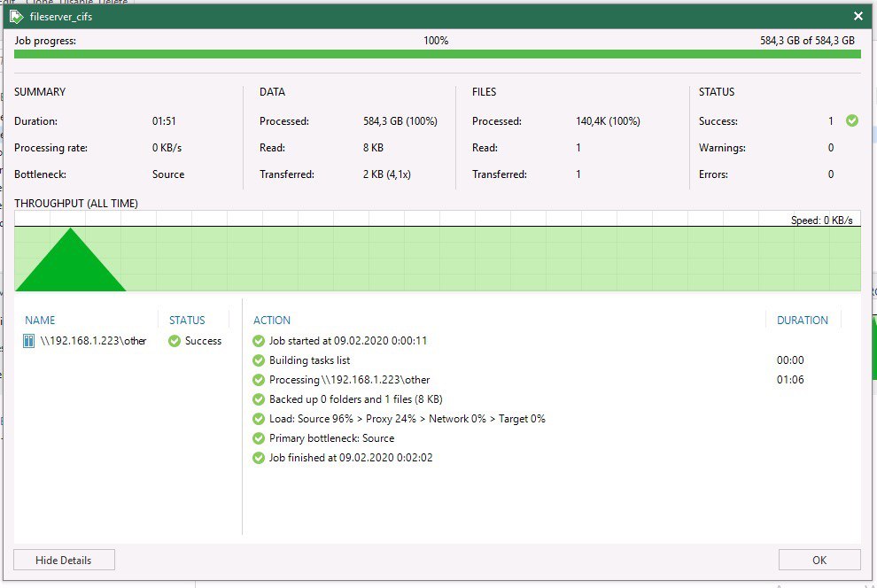
Task: Click the checkmark icon beside Load: Source 96%
Action: [x=259, y=419]
